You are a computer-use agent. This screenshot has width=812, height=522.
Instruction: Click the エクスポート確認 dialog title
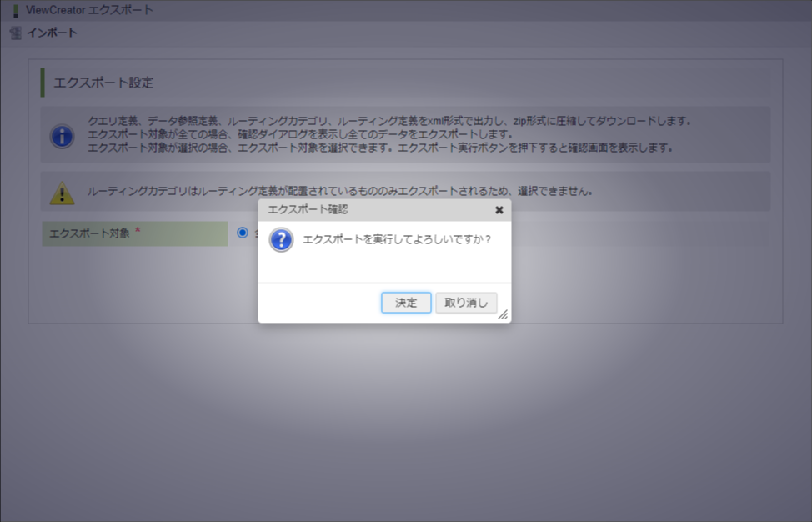pos(308,210)
